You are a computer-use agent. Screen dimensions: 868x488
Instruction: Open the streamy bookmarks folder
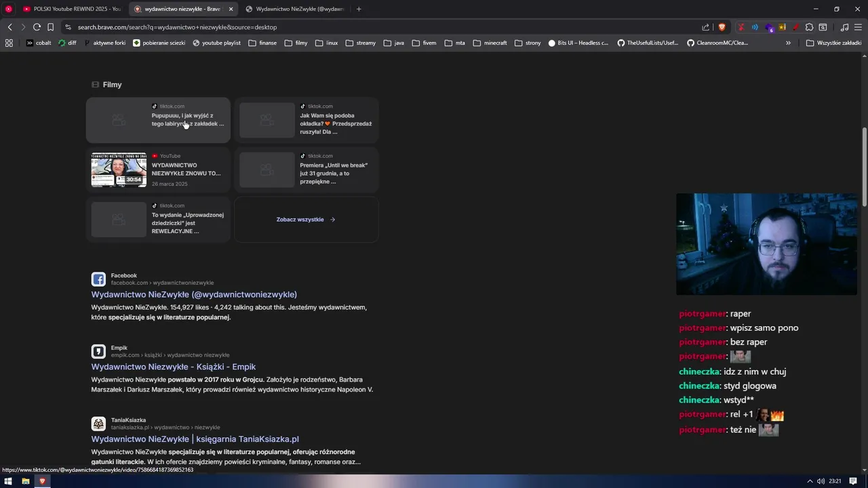[x=360, y=43]
